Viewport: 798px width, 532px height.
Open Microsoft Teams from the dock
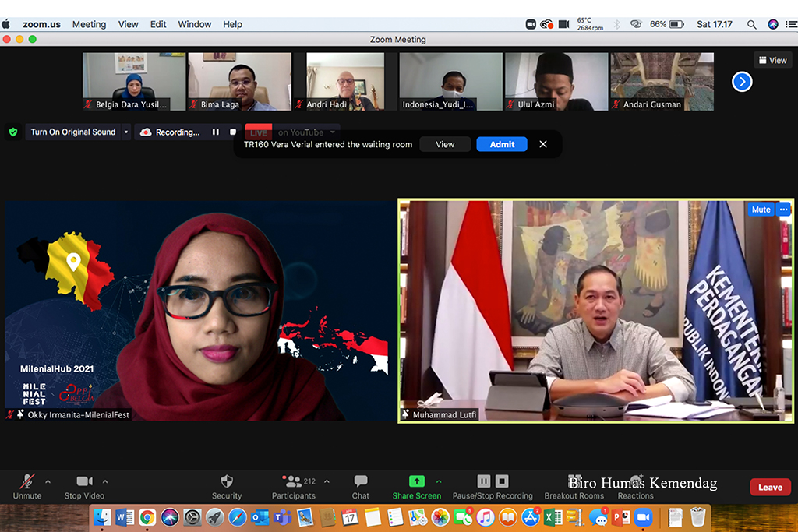pos(282,518)
